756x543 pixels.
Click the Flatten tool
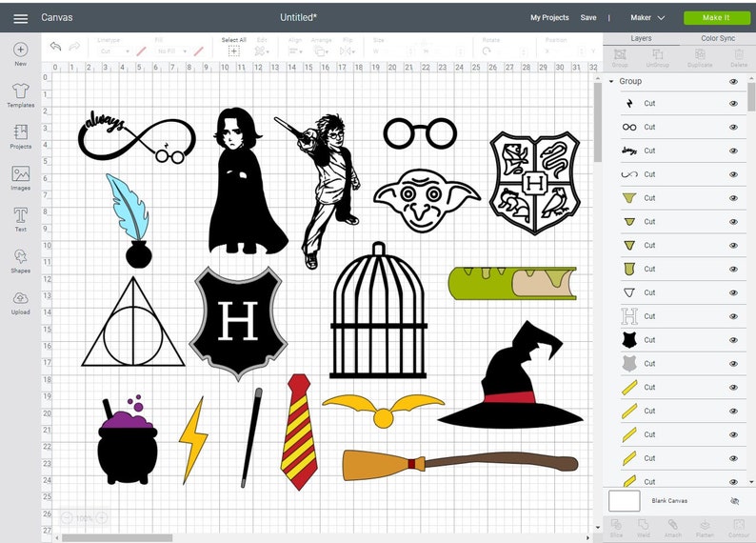click(x=705, y=528)
